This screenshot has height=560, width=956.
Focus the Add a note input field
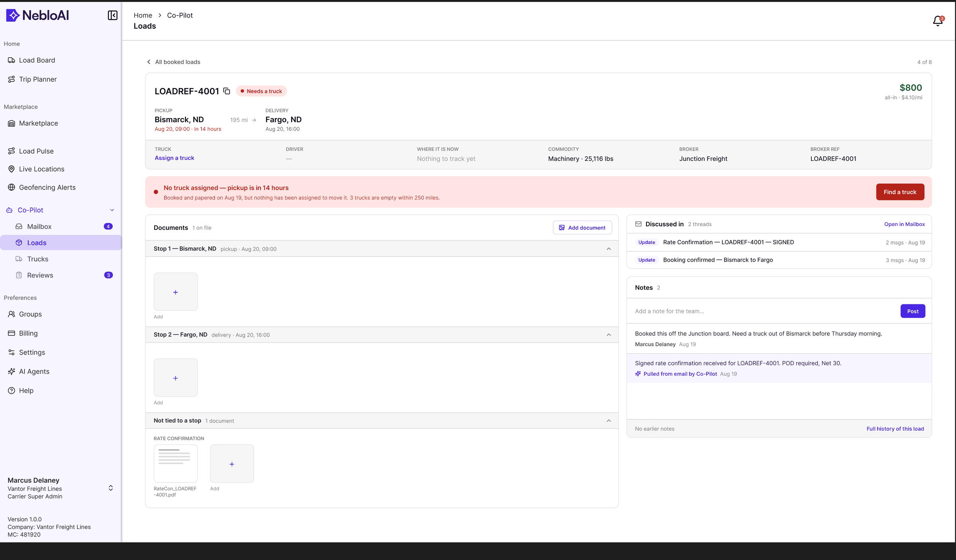764,311
